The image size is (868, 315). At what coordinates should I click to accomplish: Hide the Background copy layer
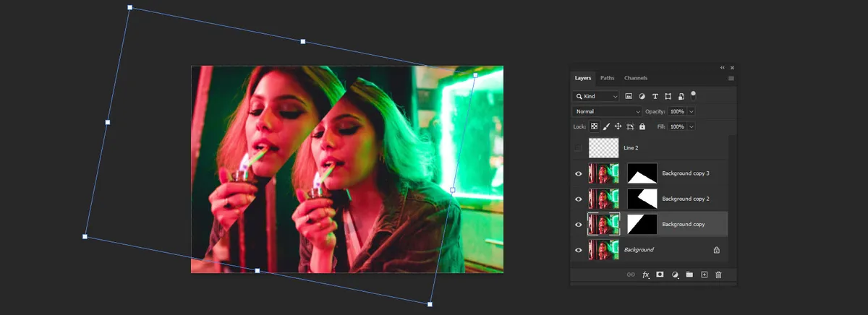tap(578, 224)
